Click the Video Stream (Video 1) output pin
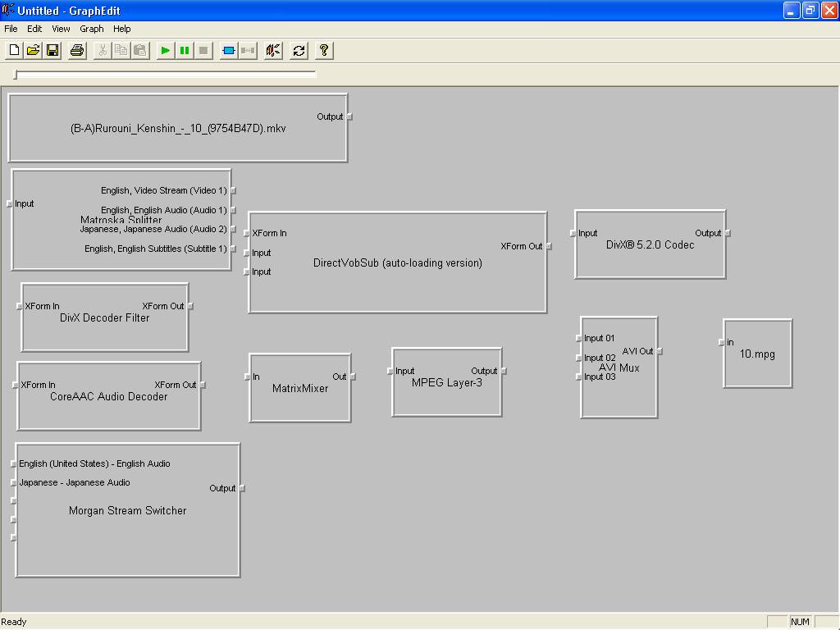This screenshot has width=840, height=630. point(234,190)
